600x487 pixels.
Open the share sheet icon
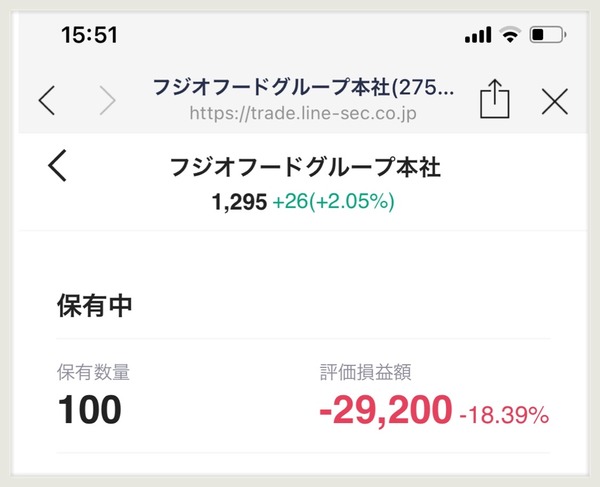coord(494,99)
